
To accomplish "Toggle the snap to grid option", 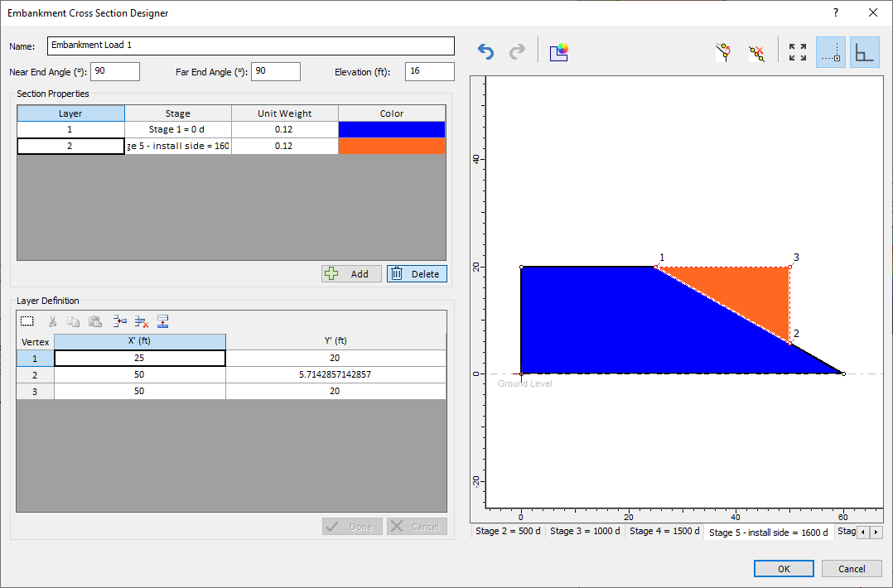I will 830,51.
